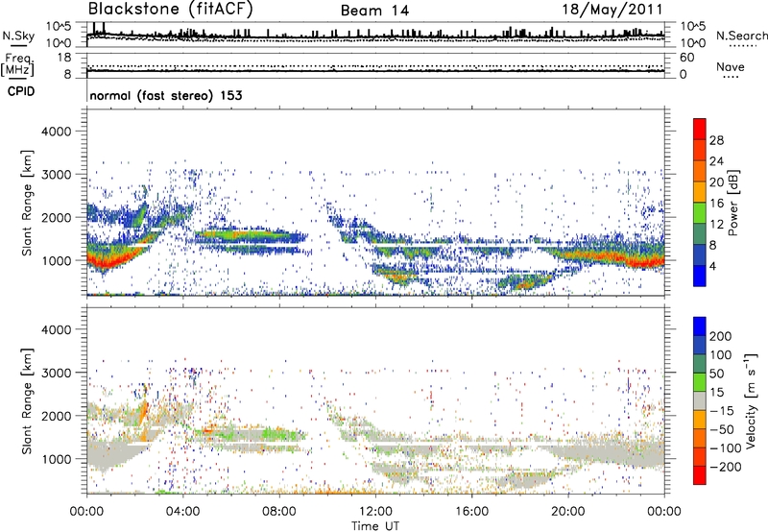Click the "2000" tick in velocity panel
768x532 pixels.
56,416
